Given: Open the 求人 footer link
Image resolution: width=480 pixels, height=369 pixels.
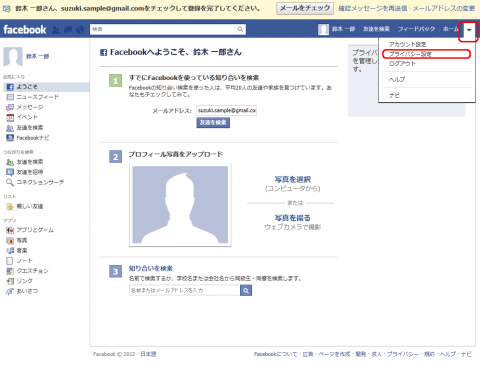Looking at the screenshot, I should click(376, 354).
